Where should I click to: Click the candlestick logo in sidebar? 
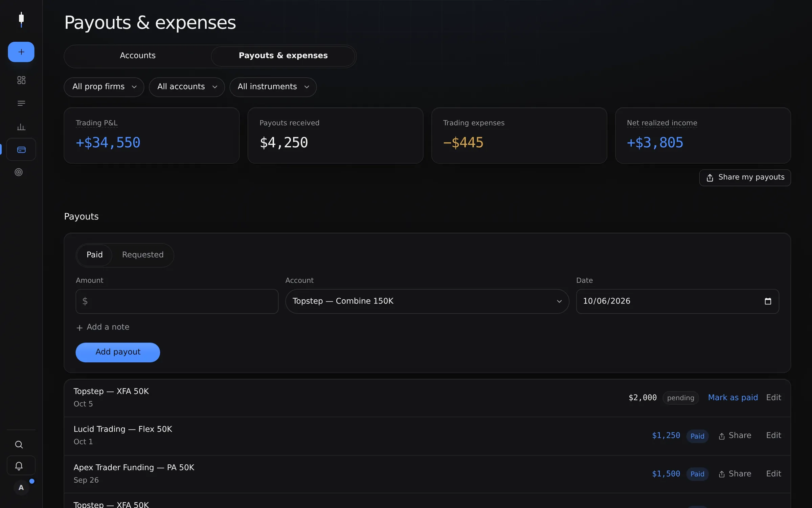tap(21, 20)
